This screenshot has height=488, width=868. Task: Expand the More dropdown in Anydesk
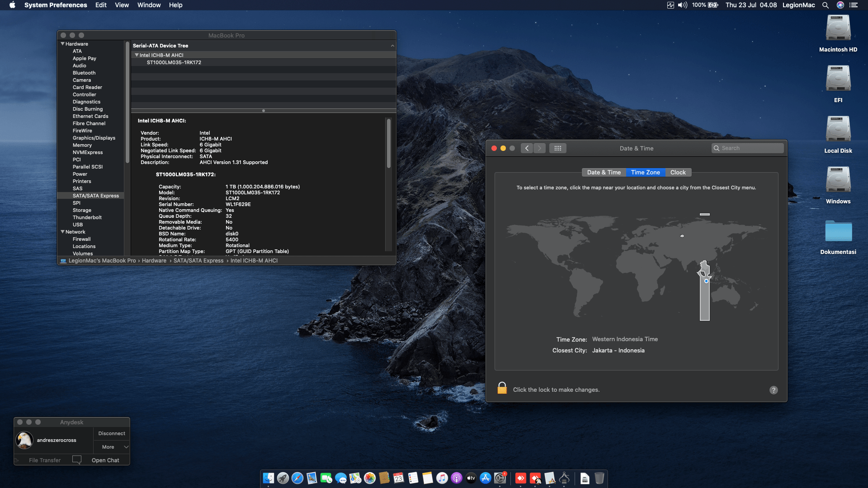pyautogui.click(x=112, y=447)
